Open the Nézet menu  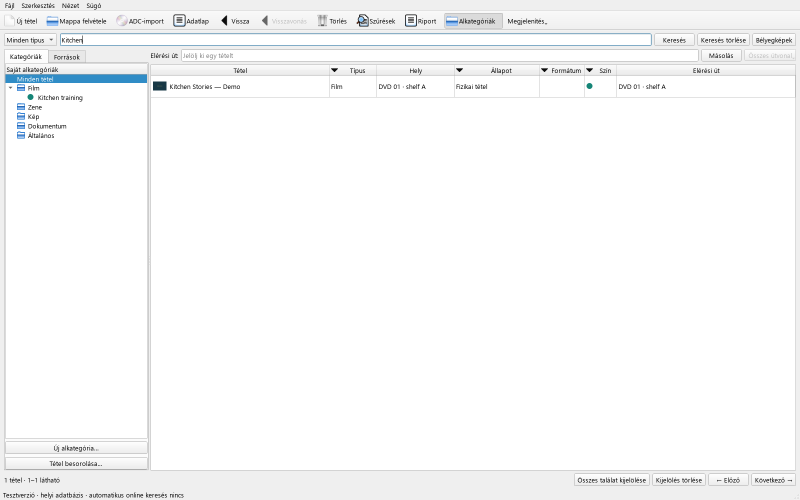coord(70,6)
